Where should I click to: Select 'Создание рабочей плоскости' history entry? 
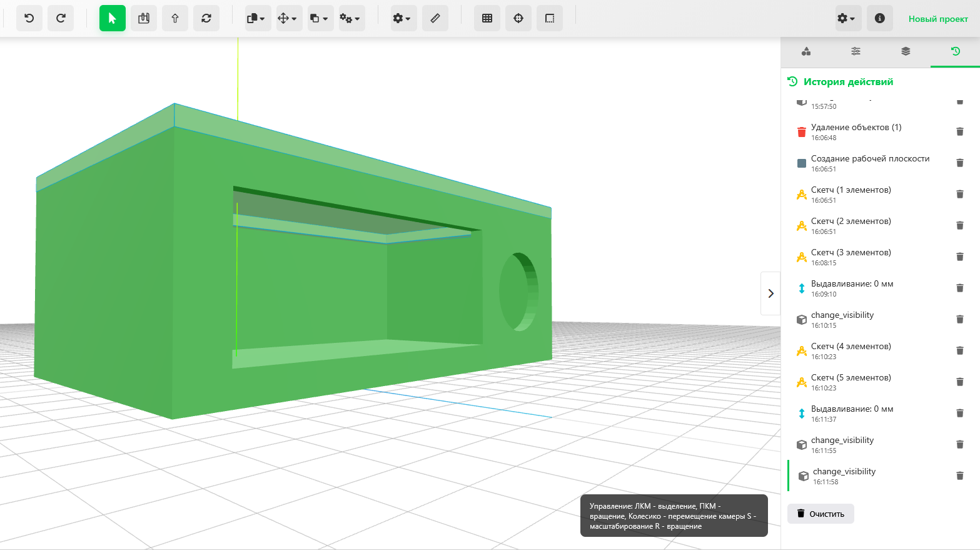pyautogui.click(x=870, y=163)
